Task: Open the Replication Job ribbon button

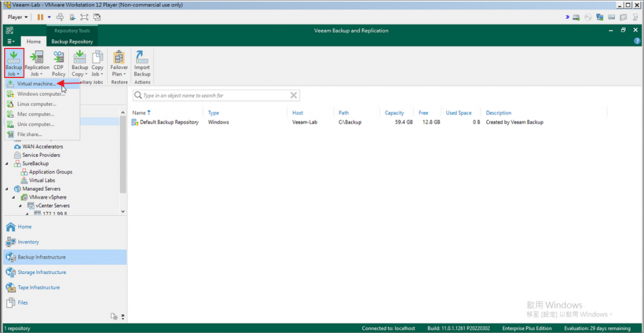Action: 37,63
